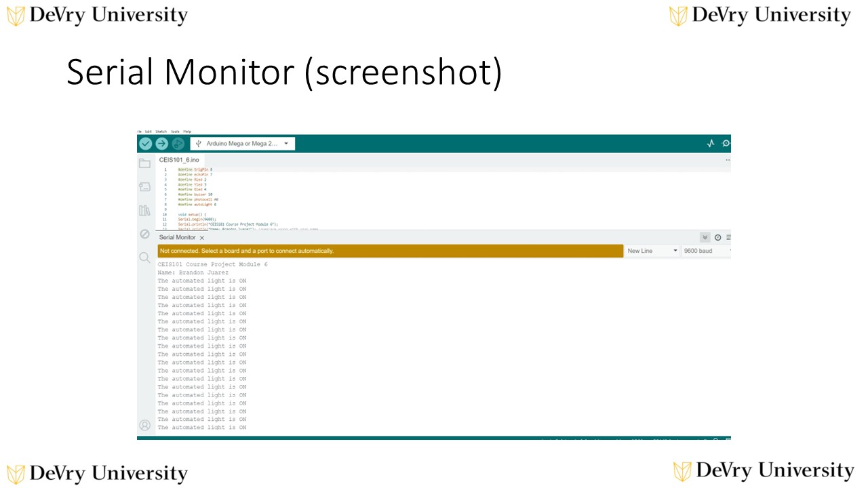Image resolution: width=868 pixels, height=488 pixels.
Task: Open the Tools menu
Action: 175,131
